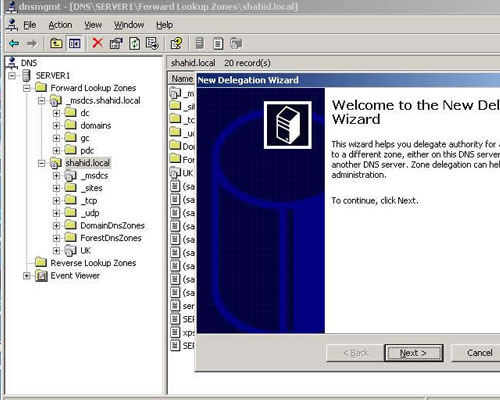The image size is (500, 400).
Task: Collapse the _msdcs.shahid.local zone node
Action: coord(41,100)
